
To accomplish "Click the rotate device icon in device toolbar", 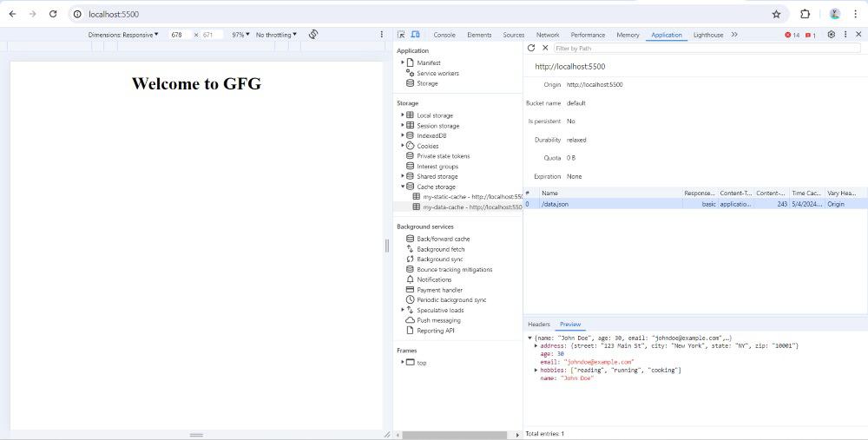I will click(x=313, y=35).
